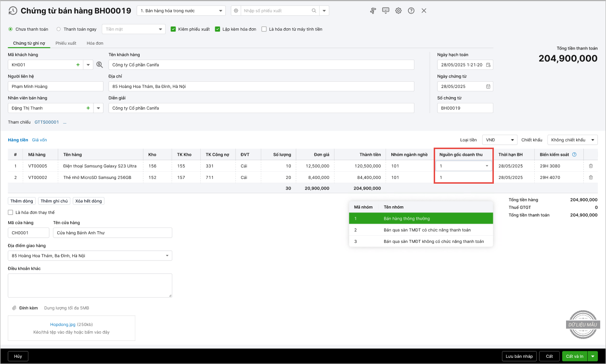The width and height of the screenshot is (606, 364).
Task: Enable Là hóa đơn từ máy tính tiền checkbox
Action: coord(264,29)
